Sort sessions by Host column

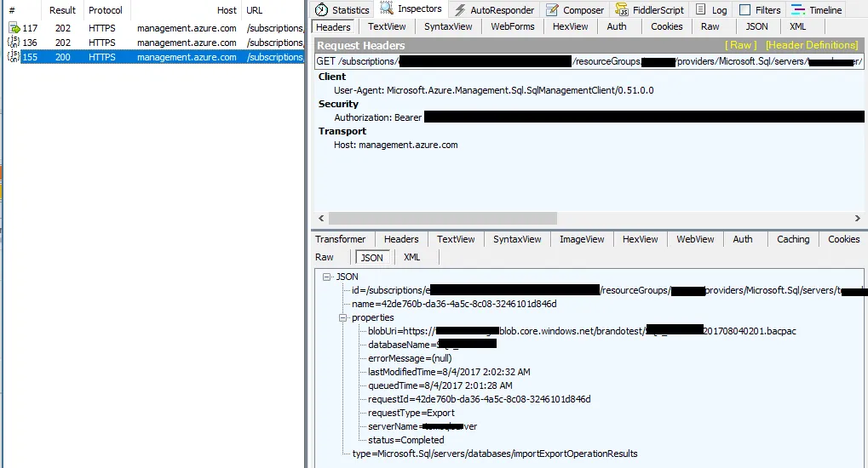pyautogui.click(x=227, y=10)
